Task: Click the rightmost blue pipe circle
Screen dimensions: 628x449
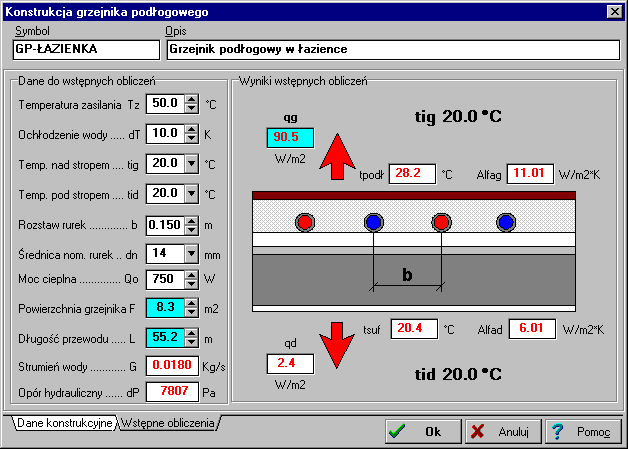Action: pos(507,221)
